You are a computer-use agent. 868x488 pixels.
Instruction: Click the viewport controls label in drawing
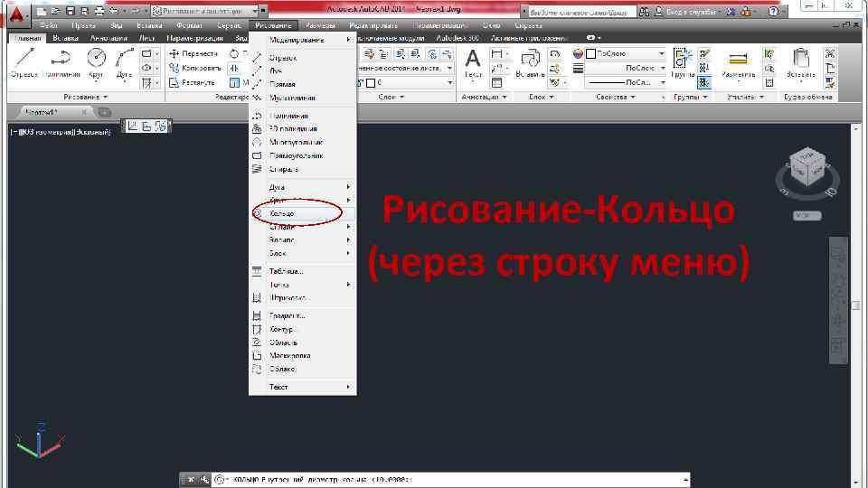coord(61,132)
